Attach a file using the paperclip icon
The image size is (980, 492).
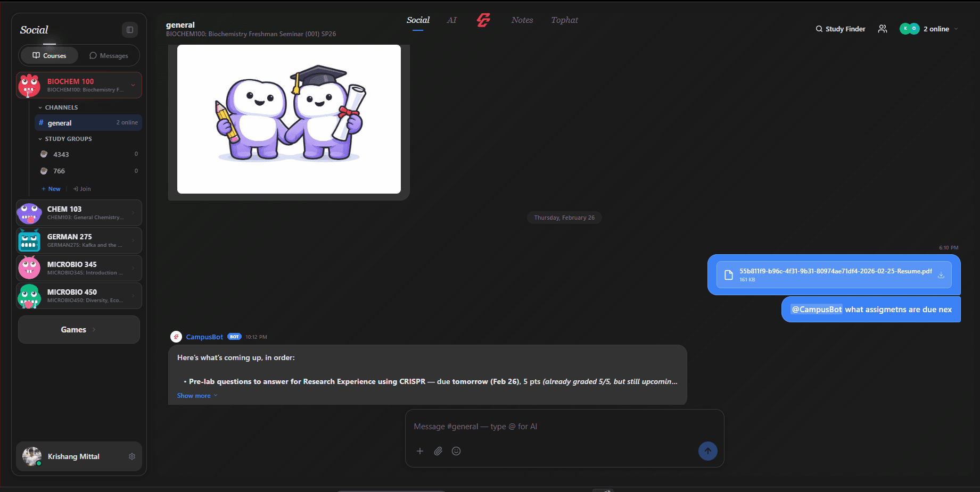[x=438, y=451]
